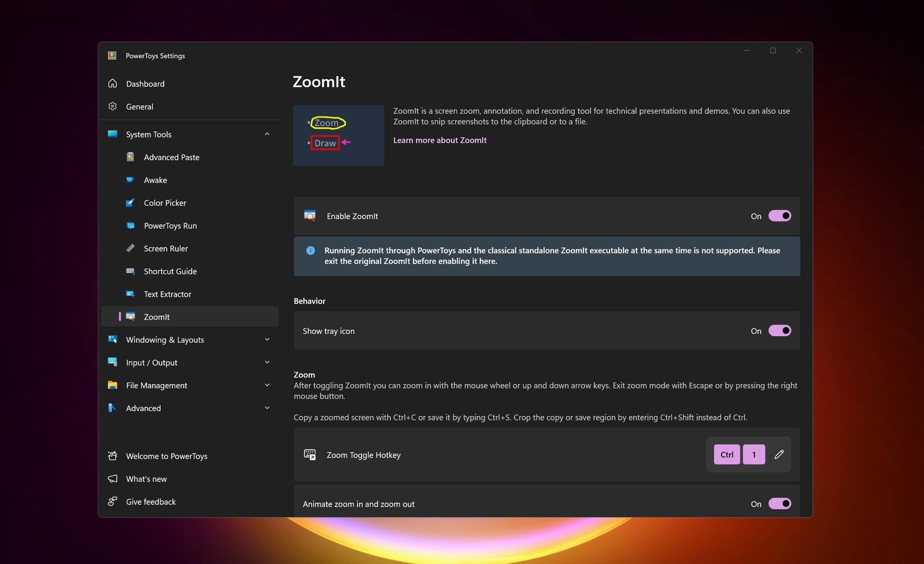Click the System Tools monitor icon
Image resolution: width=924 pixels, height=564 pixels.
[112, 134]
